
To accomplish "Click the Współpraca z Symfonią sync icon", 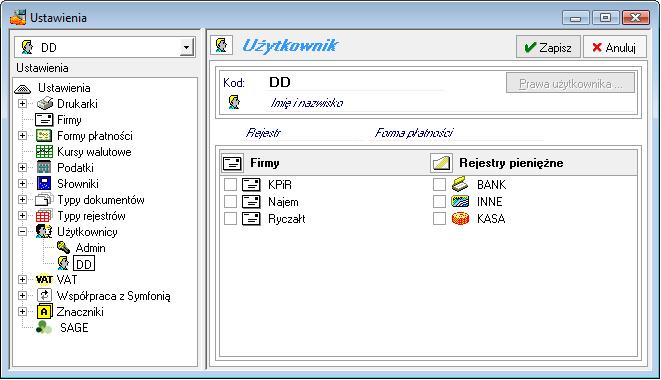I will click(44, 295).
